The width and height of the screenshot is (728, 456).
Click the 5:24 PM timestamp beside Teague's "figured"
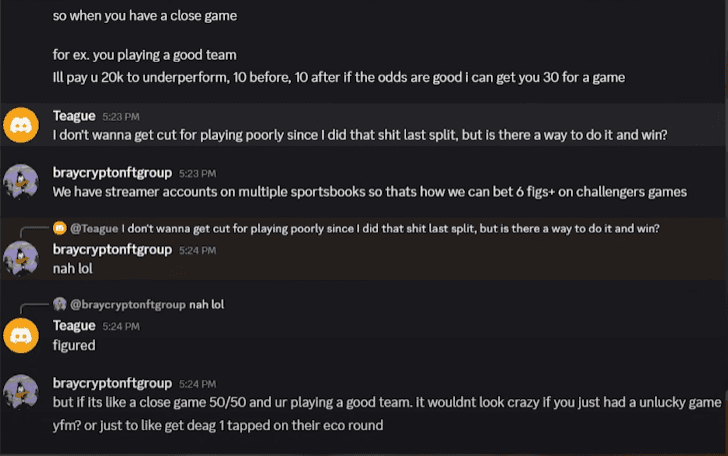tap(120, 327)
